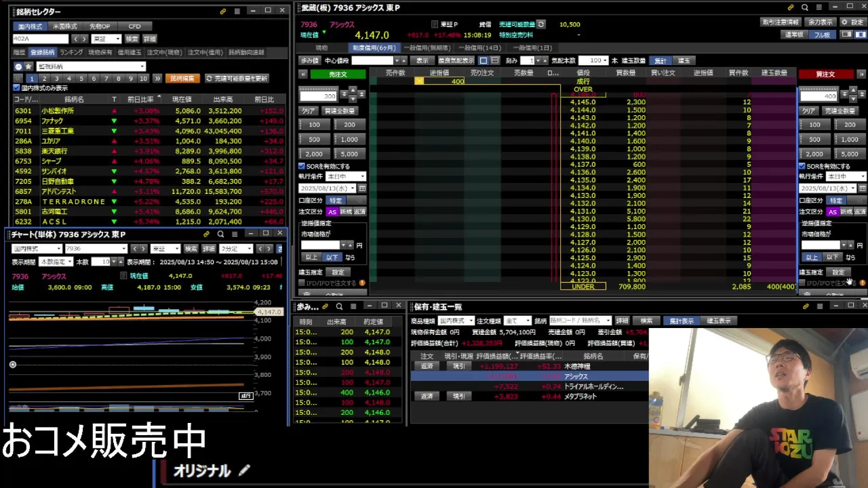Image resolution: width=868 pixels, height=488 pixels.
Task: Click search magnifier in 武蔵(板) title bar
Action: (x=805, y=7)
